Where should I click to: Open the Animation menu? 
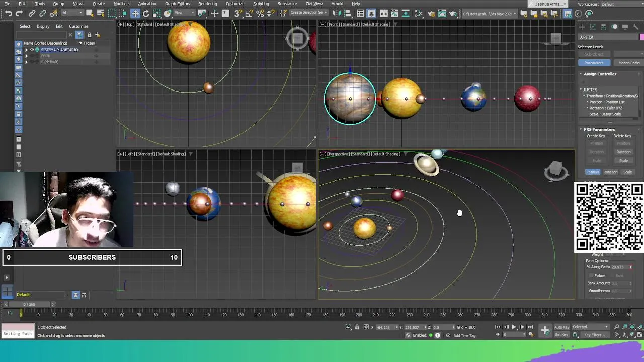pos(147,4)
